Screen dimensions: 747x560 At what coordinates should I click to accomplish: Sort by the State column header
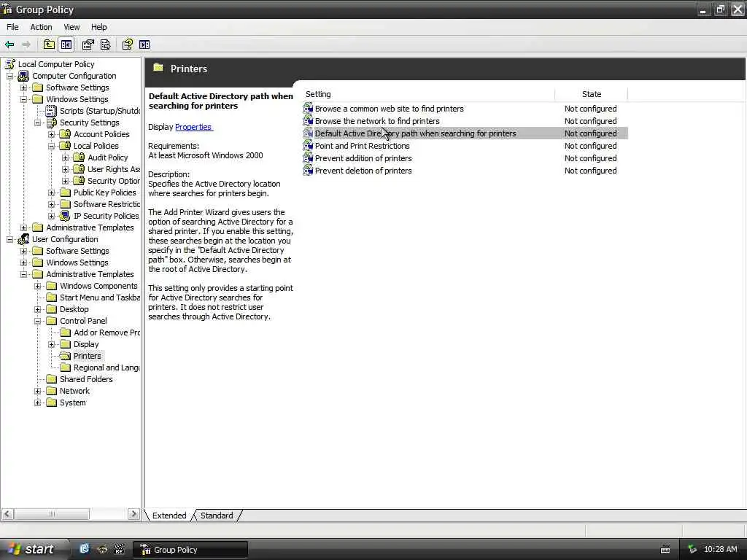591,94
